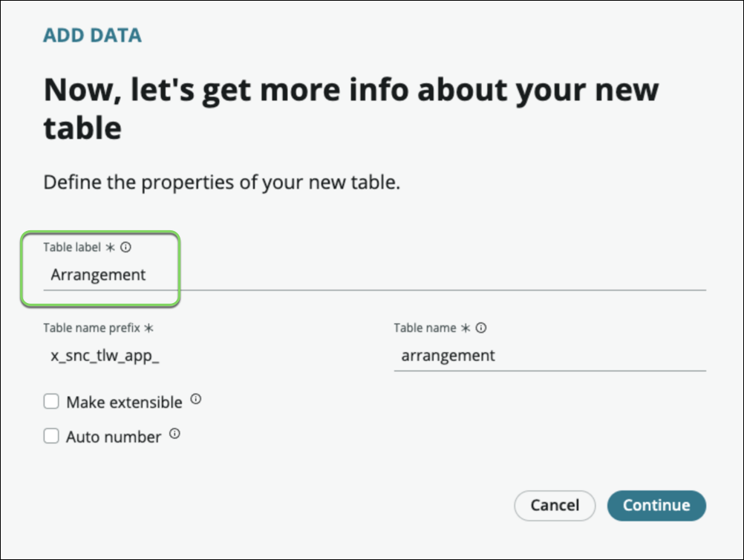Click the "Table label" caption text
744x560 pixels.
pos(72,247)
